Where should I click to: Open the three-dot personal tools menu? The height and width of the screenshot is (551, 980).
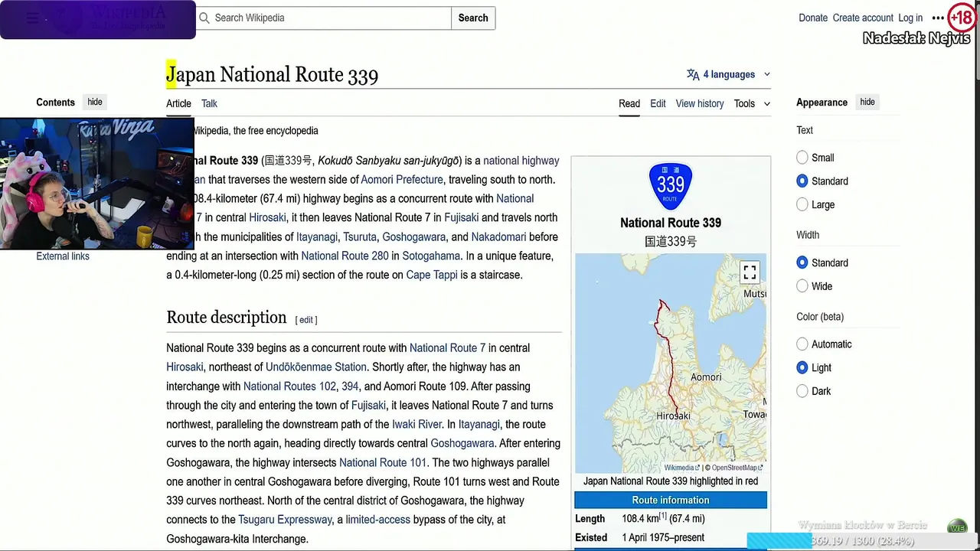[x=938, y=18]
